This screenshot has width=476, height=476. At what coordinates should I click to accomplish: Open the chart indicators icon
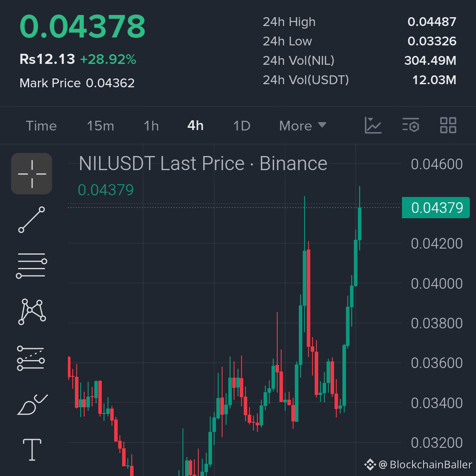tap(373, 125)
